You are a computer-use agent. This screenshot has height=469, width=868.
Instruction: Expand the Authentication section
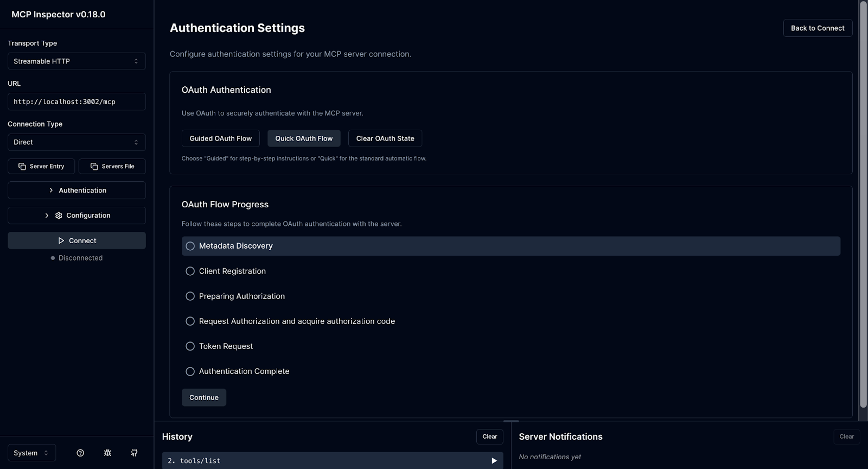pyautogui.click(x=76, y=191)
